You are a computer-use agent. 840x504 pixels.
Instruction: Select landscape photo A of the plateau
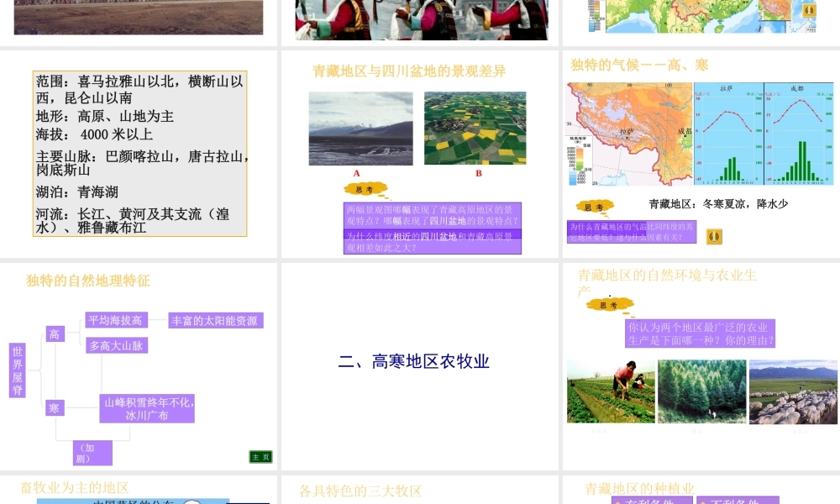(x=360, y=129)
